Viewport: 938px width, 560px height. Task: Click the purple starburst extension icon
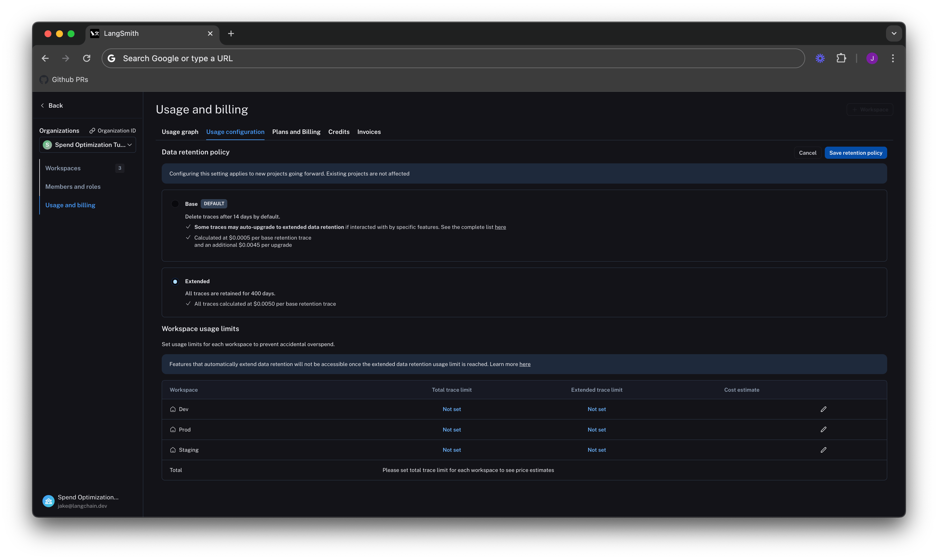pyautogui.click(x=820, y=59)
